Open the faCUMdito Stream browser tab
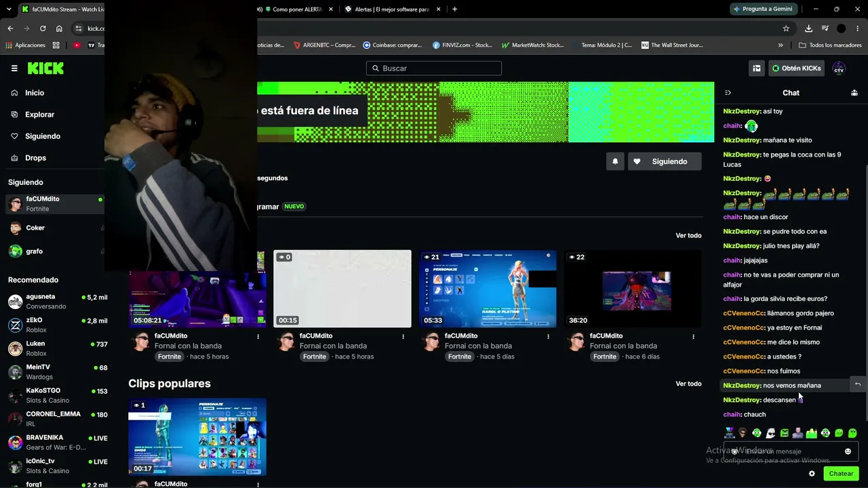This screenshot has width=868, height=488. coord(61,9)
